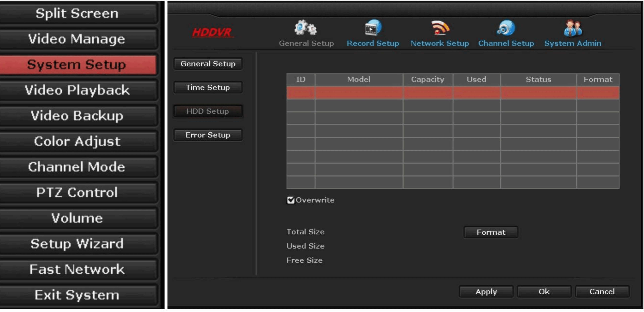The height and width of the screenshot is (312, 644).
Task: Click the ID column header
Action: [301, 80]
